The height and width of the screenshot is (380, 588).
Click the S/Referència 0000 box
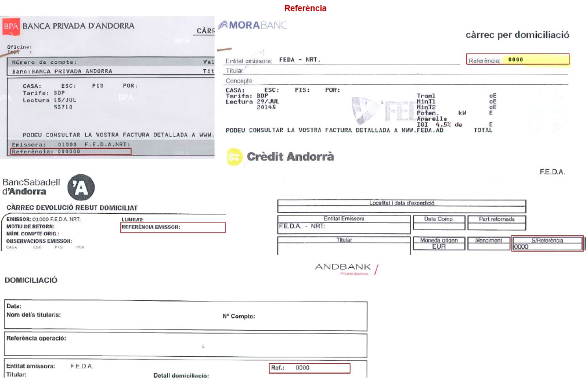(x=547, y=243)
